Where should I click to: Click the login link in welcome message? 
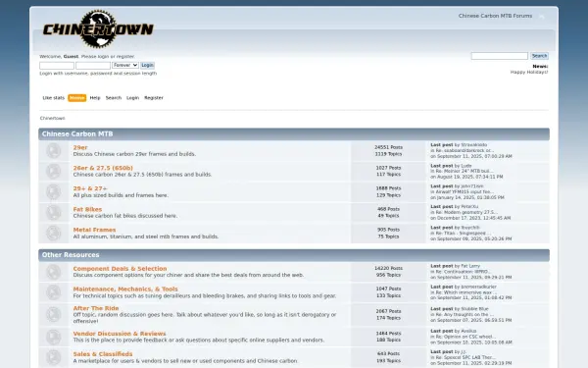pyautogui.click(x=103, y=56)
